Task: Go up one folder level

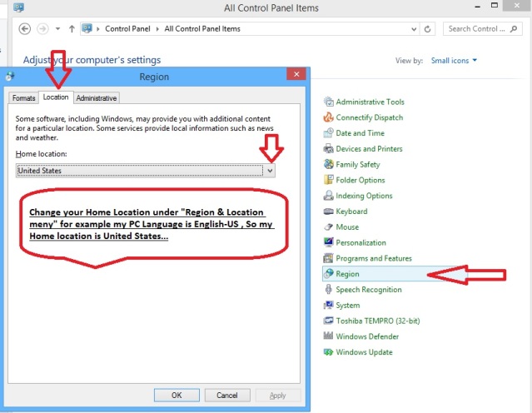Action: (72, 29)
